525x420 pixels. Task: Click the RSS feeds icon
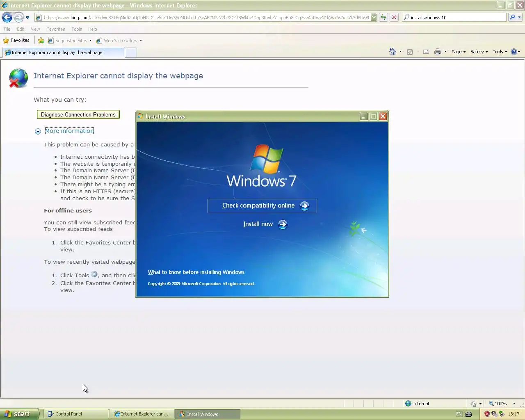pos(409,52)
